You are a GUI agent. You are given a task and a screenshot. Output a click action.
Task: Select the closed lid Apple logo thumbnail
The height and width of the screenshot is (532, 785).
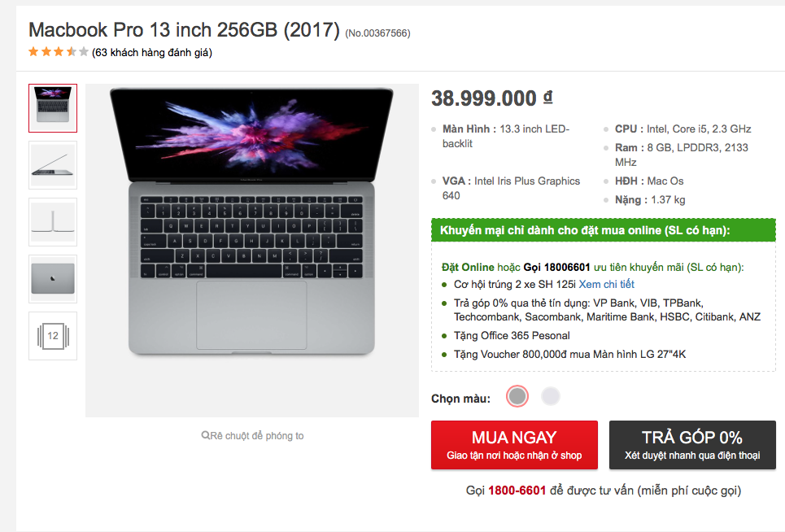coord(53,279)
